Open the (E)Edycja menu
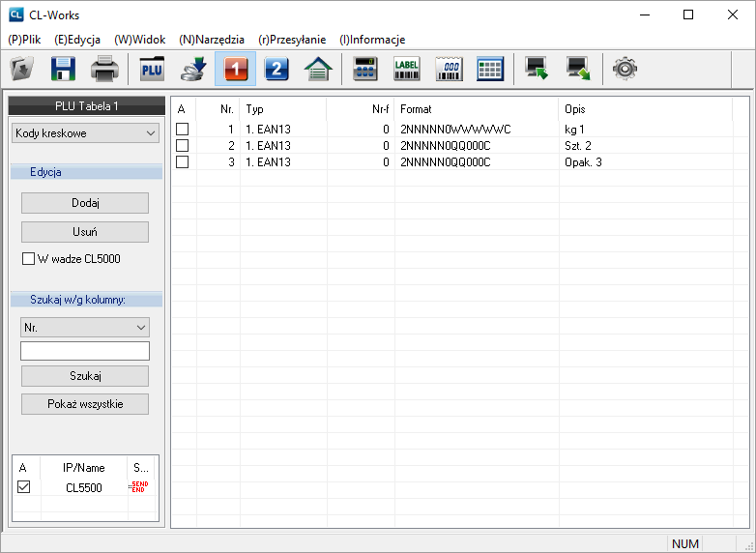This screenshot has width=756, height=553. 77,40
